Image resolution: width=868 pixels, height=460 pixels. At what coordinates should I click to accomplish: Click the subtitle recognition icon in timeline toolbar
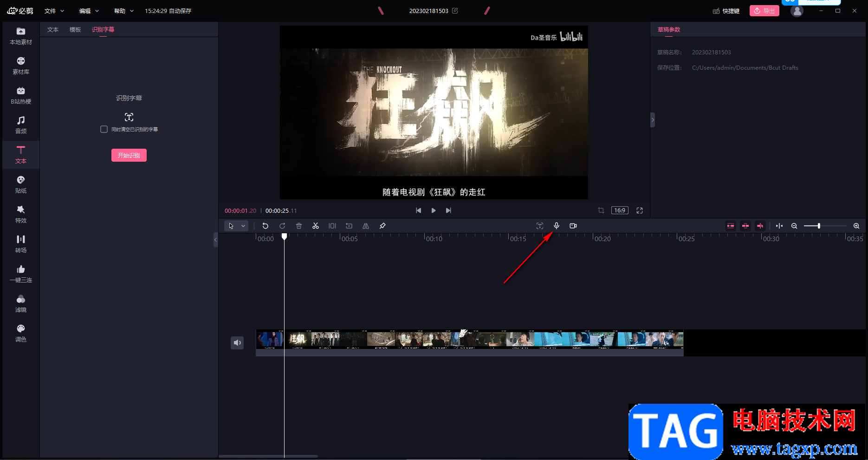540,226
